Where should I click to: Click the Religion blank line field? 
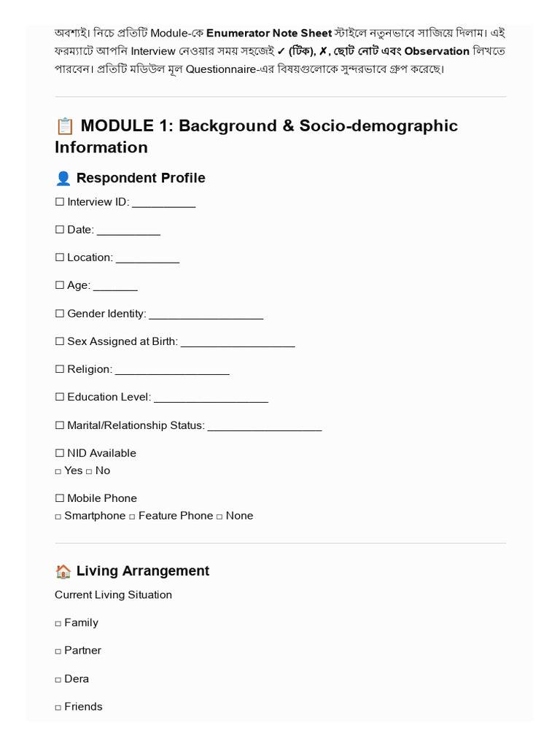(x=172, y=371)
